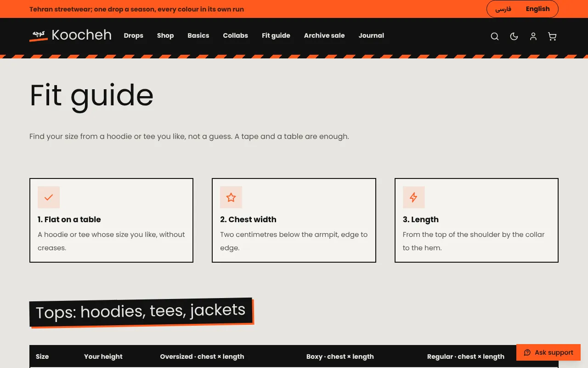Click 'Oversized · chest × length' column header

coord(202,356)
